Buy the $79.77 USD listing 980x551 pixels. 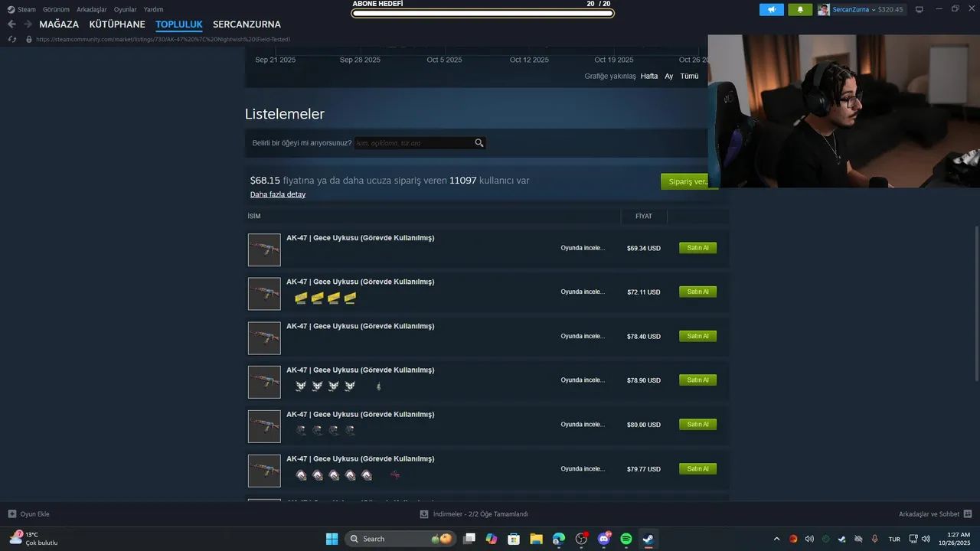tap(697, 468)
